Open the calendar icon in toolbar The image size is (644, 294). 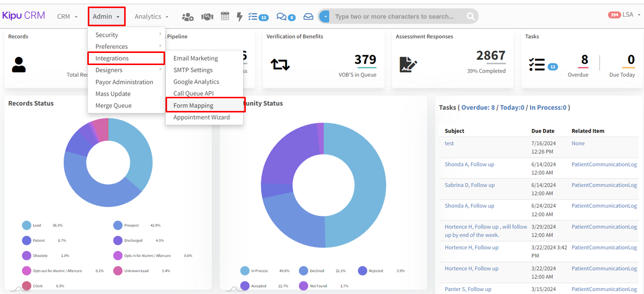click(x=225, y=16)
